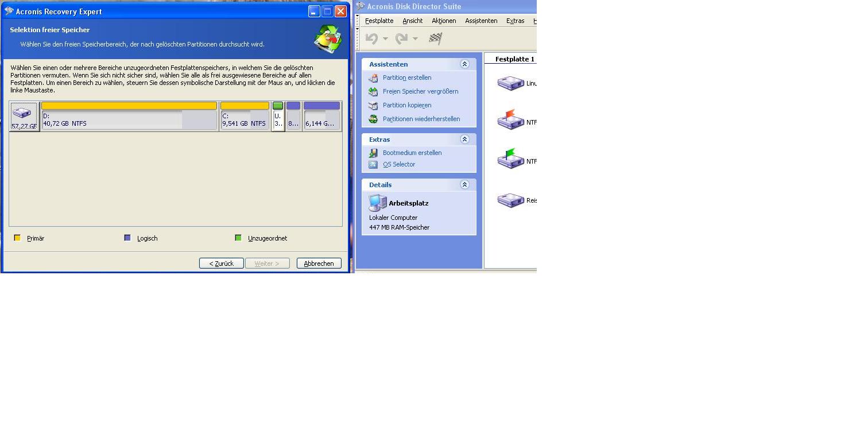Image resolution: width=868 pixels, height=434 pixels.
Task: Open the OS Selector link
Action: [399, 164]
